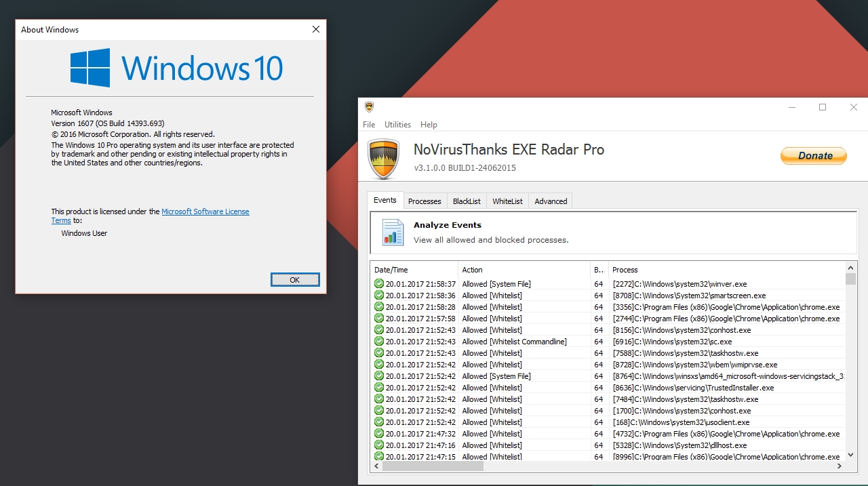Click the [8708] smartscreen.exe process entry

click(689, 296)
